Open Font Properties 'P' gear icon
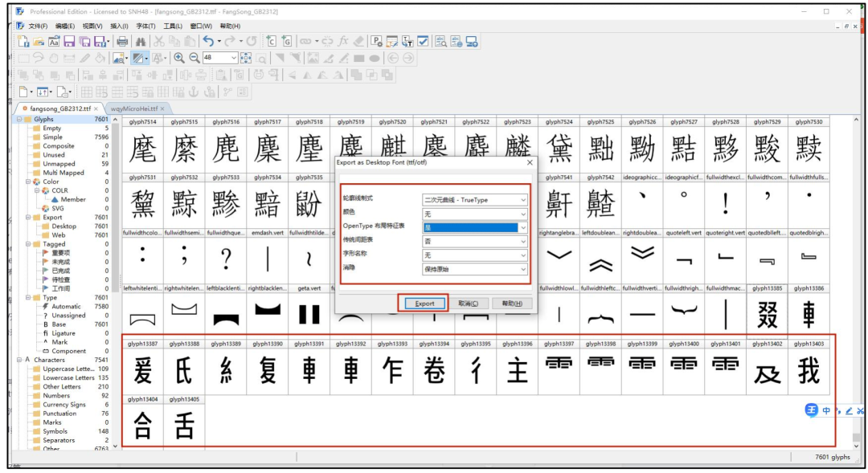868x473 pixels. point(376,42)
